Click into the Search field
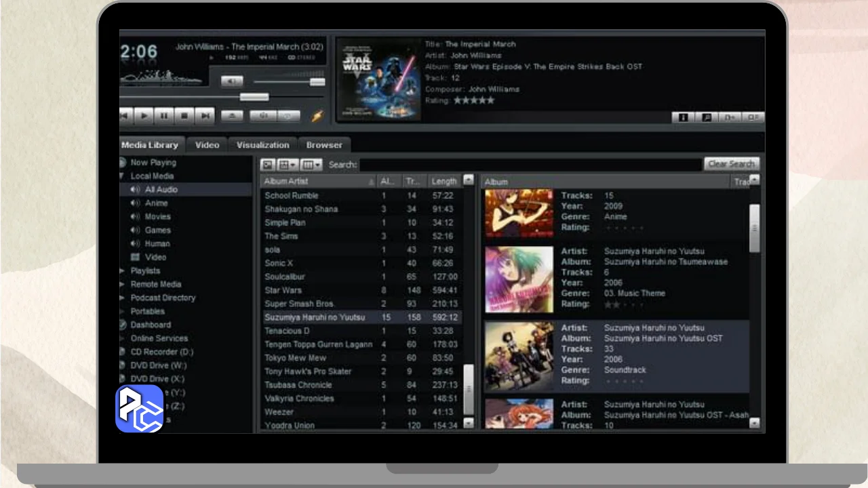This screenshot has height=488, width=868. (x=530, y=165)
